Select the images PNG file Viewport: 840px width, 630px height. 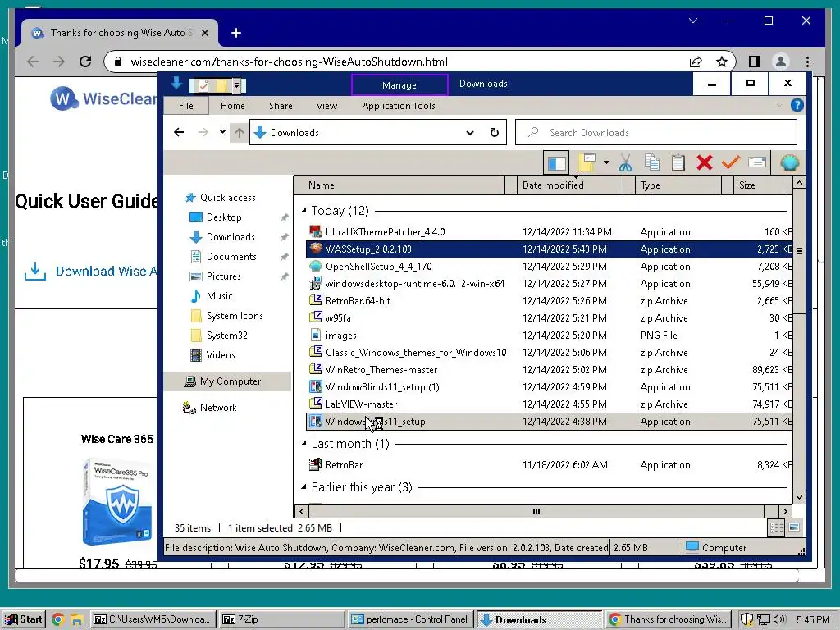pos(549,336)
